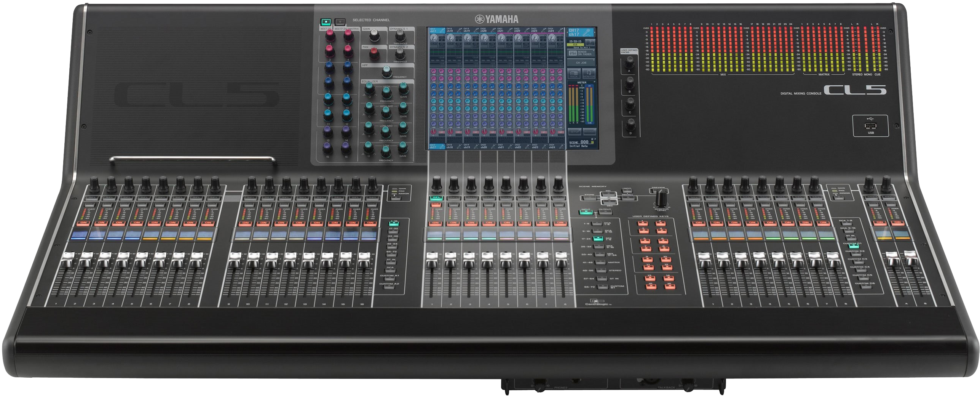The width and height of the screenshot is (980, 396).
Task: Click the OUTPUT key next to the INPUT key
Action: 605,212
